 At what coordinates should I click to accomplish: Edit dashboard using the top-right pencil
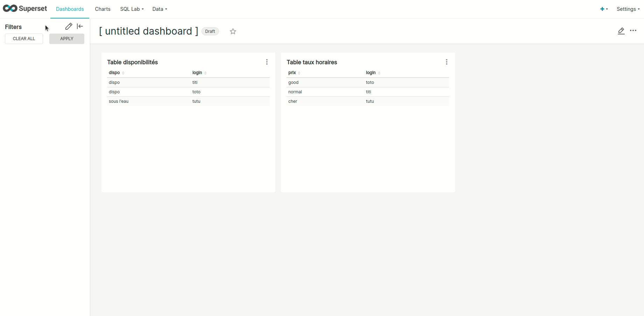tap(621, 31)
